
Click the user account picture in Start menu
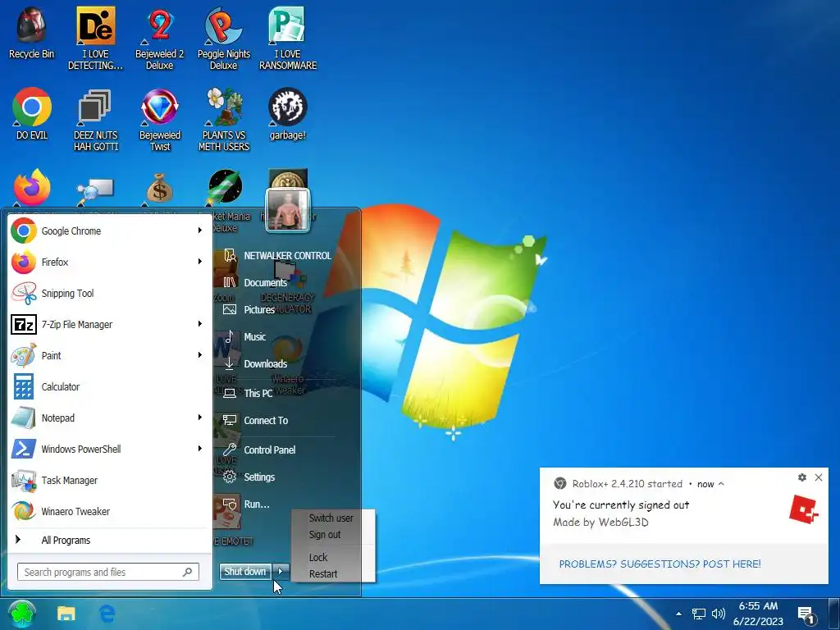click(288, 211)
